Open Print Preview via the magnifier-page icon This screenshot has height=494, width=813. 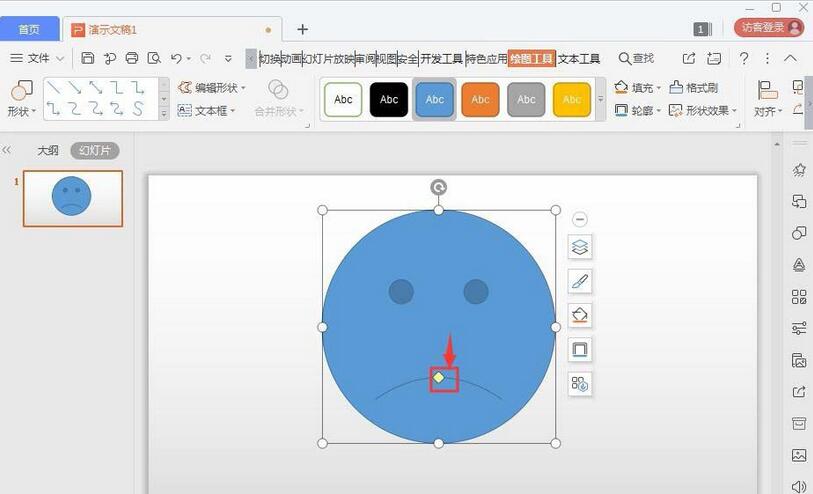click(154, 58)
